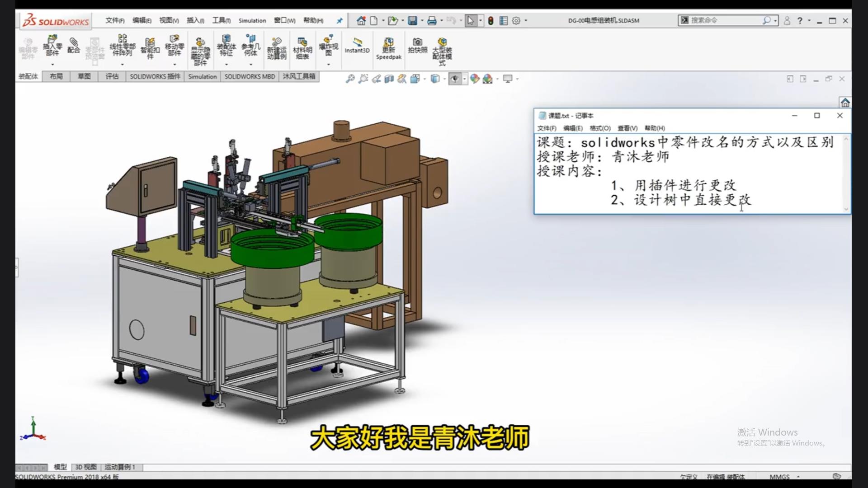Open 查看(V) menu in the Notepad window
This screenshot has height=488, width=868.
pos(627,128)
